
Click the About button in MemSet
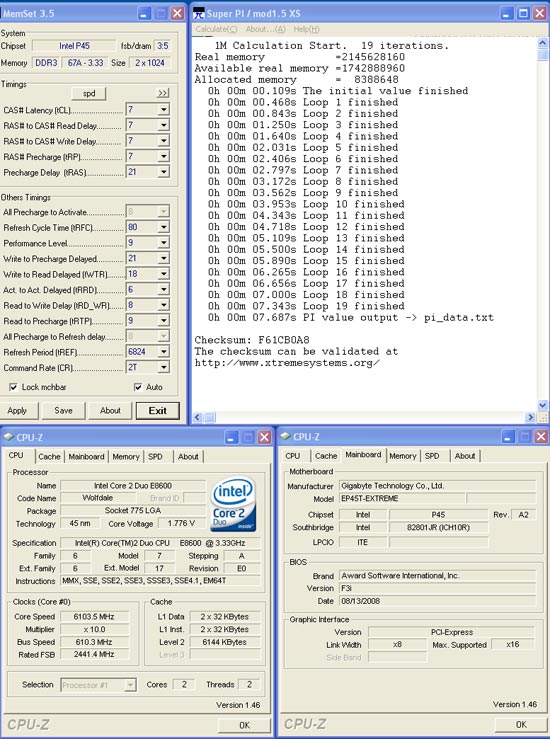tap(110, 411)
